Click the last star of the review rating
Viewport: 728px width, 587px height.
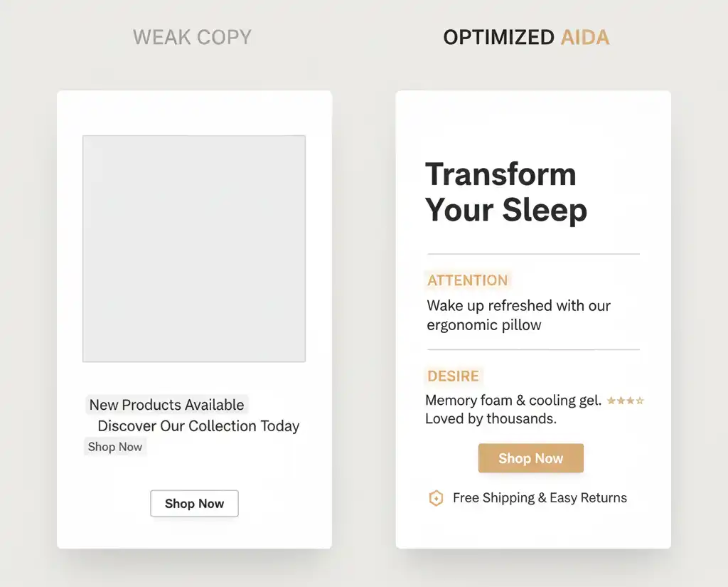[640, 400]
